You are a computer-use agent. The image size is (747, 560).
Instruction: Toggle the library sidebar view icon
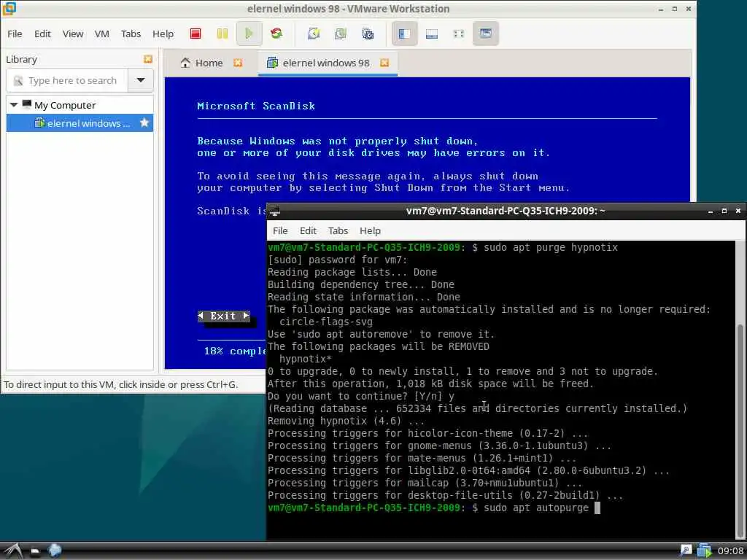point(404,34)
